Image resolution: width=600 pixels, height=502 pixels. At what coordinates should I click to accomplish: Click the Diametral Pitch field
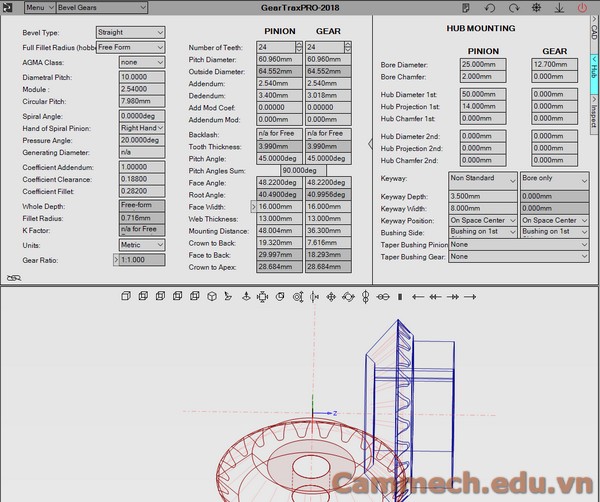(x=142, y=77)
